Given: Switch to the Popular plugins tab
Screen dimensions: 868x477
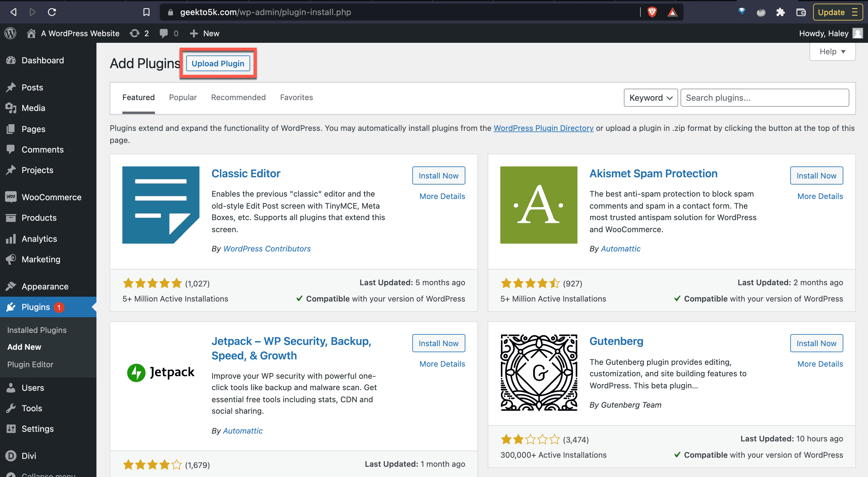Looking at the screenshot, I should [x=183, y=97].
